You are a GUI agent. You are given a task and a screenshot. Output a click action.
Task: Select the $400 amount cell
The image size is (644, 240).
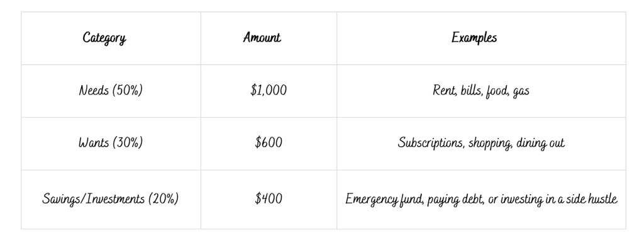tap(269, 200)
